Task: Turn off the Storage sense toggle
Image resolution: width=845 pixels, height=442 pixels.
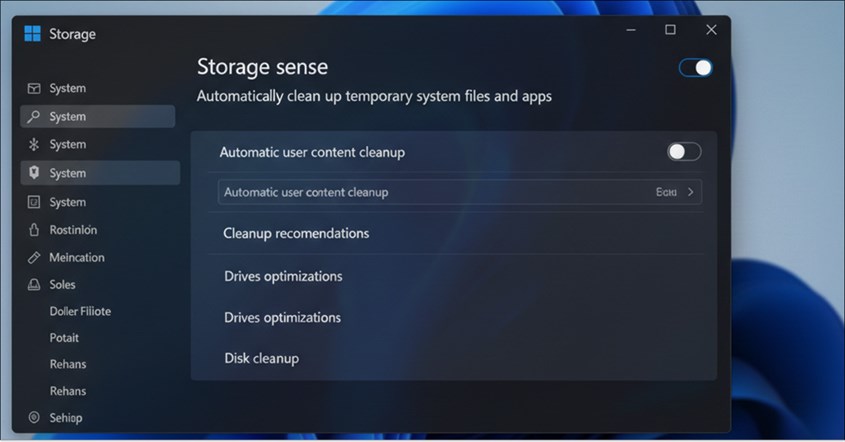Action: pyautogui.click(x=695, y=68)
